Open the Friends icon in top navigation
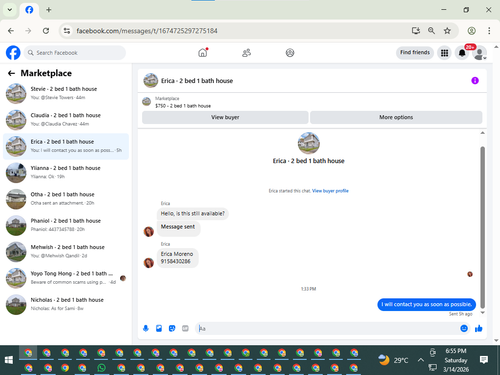The image size is (500, 375). pos(246,53)
